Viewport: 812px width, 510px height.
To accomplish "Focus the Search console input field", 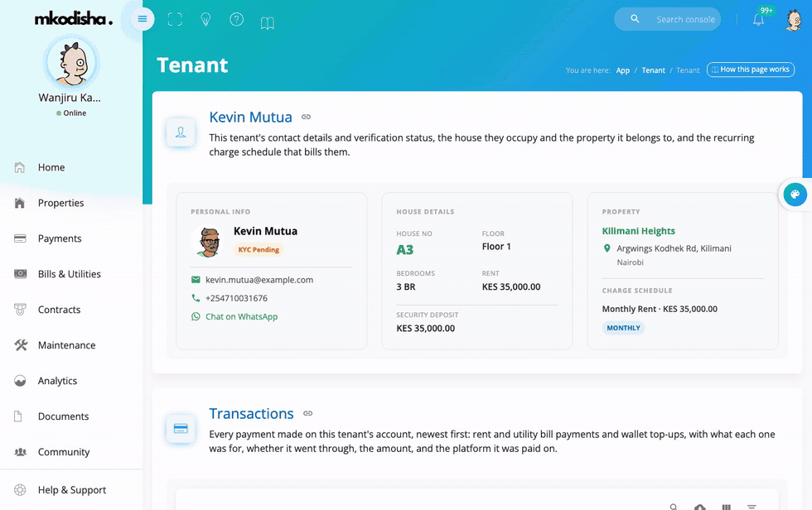I will [x=685, y=19].
